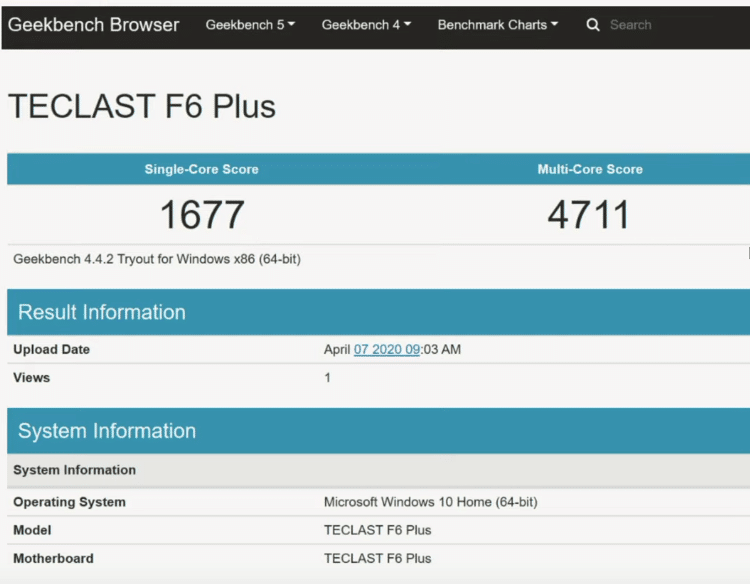Expand the Geekbench 4 dropdown menu

(366, 24)
